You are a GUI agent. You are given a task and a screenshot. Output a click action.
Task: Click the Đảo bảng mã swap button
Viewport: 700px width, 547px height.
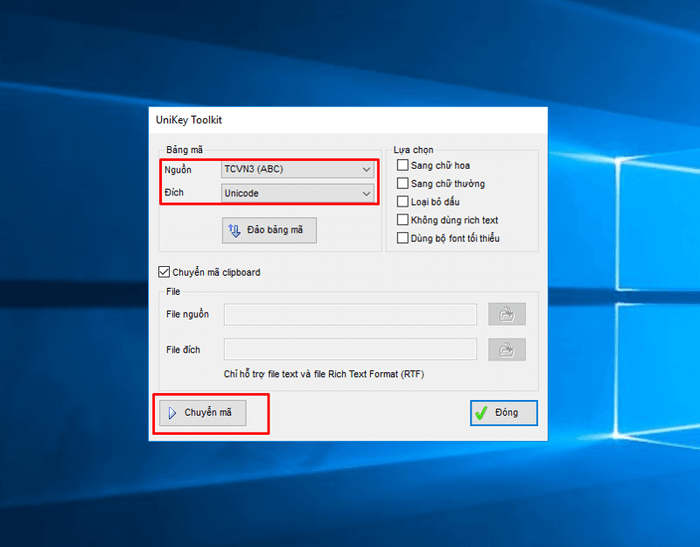coord(269,230)
